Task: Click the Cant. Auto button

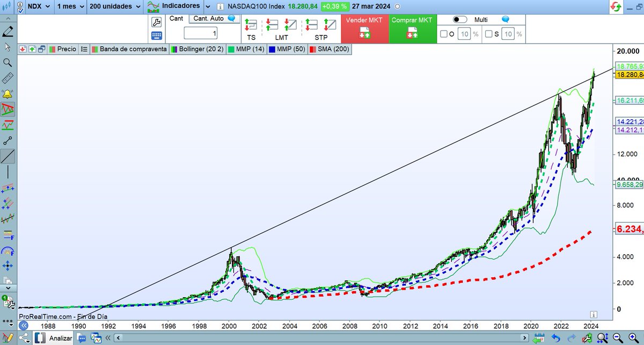Action: click(214, 18)
